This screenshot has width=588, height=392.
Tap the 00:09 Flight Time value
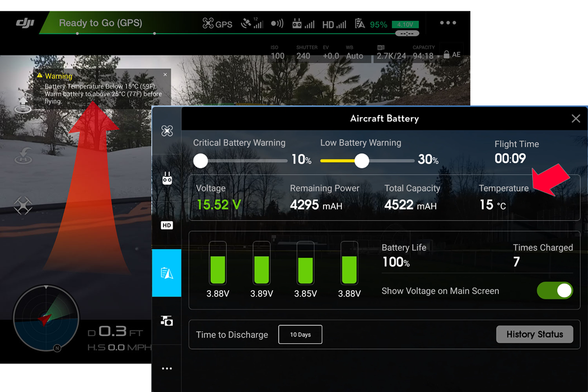510,158
